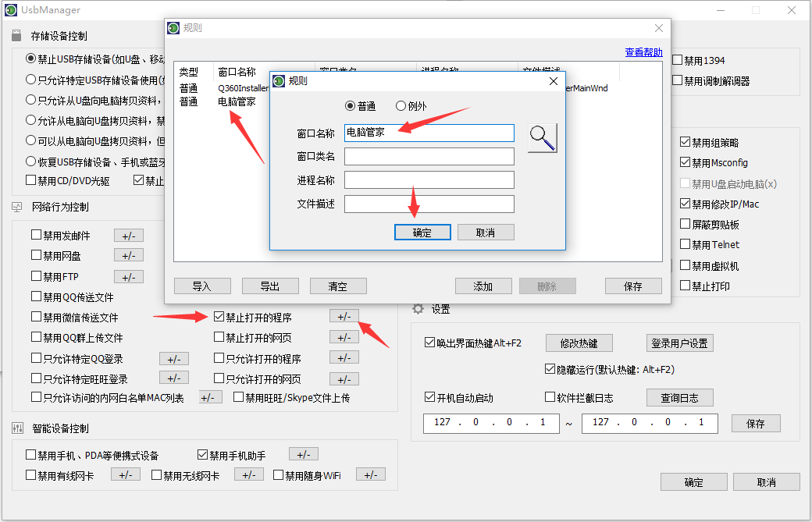Select the 普通 radio button
The width and height of the screenshot is (812, 522).
[350, 106]
